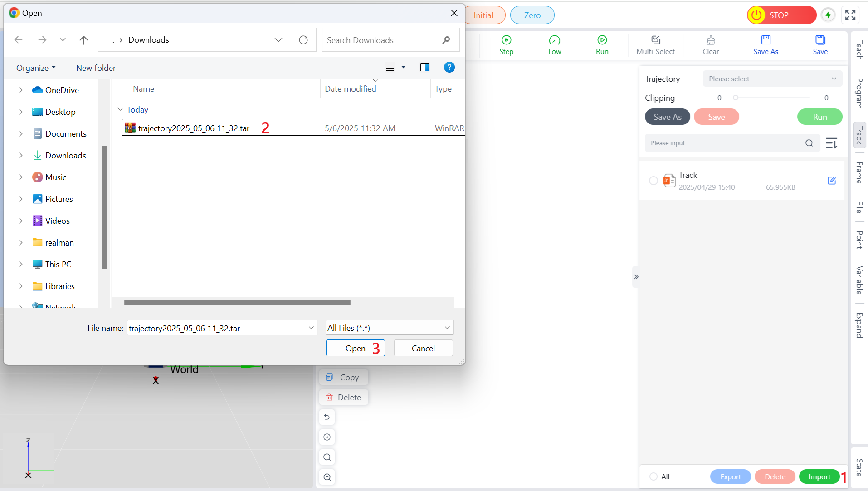Screen dimensions: 868x491
Task: Click the fullscreen expand icon
Action: point(850,15)
